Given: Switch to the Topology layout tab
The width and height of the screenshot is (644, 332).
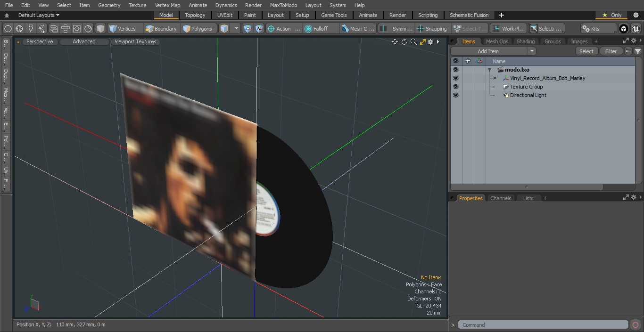Looking at the screenshot, I should coord(195,15).
